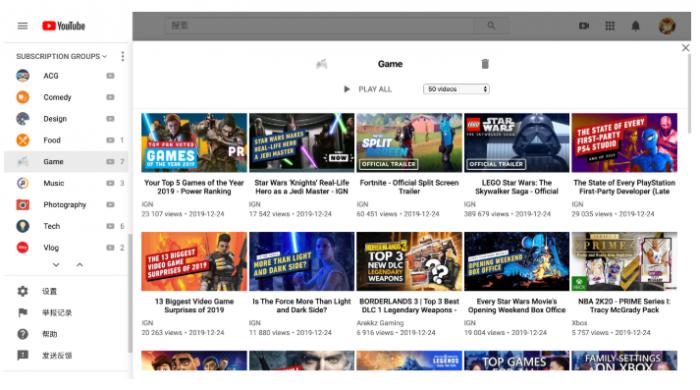Open the Fortnite Split Screen trailer thumbnail
Screen dimensions: 700x390
[x=409, y=143]
